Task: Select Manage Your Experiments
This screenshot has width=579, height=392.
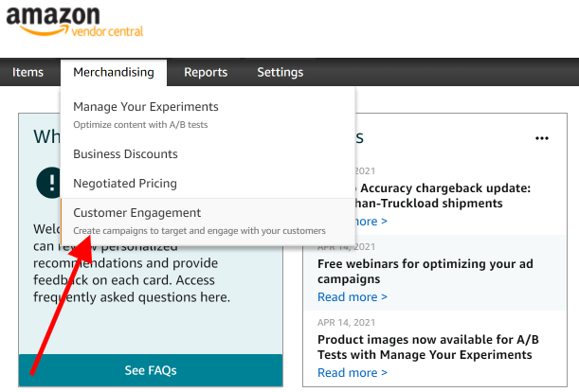Action: click(x=146, y=107)
